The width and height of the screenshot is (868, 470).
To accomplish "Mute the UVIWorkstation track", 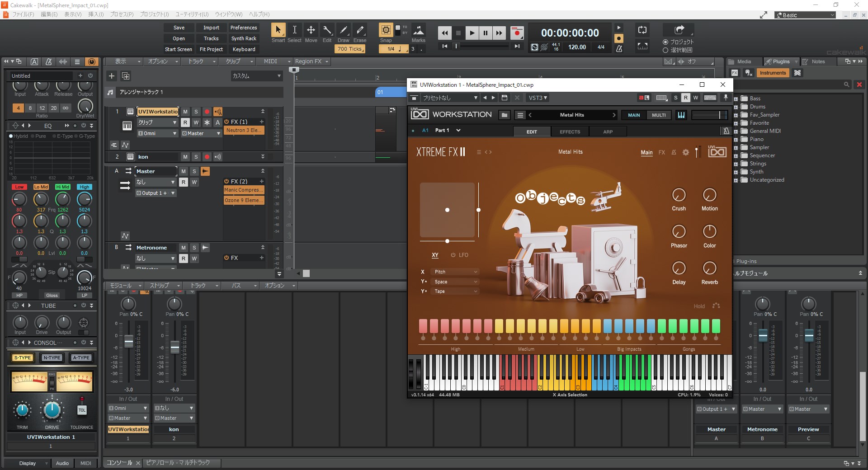I will point(185,112).
